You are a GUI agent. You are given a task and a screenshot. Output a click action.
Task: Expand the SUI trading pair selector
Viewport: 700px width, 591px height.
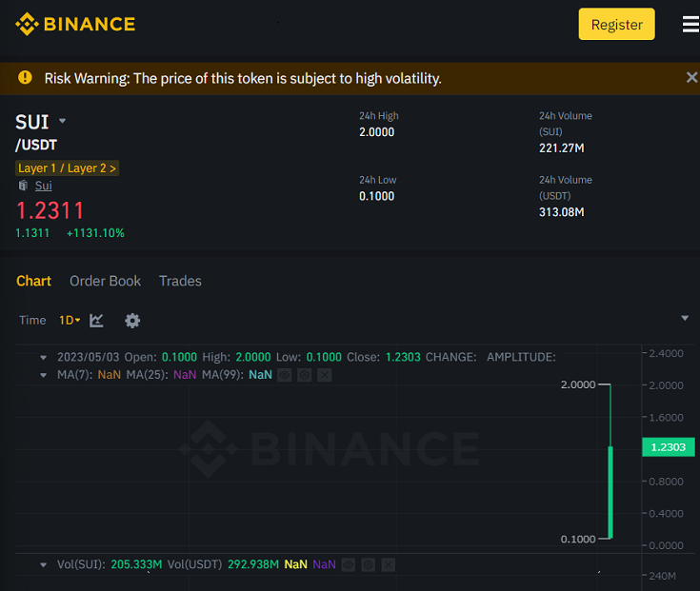click(x=63, y=121)
